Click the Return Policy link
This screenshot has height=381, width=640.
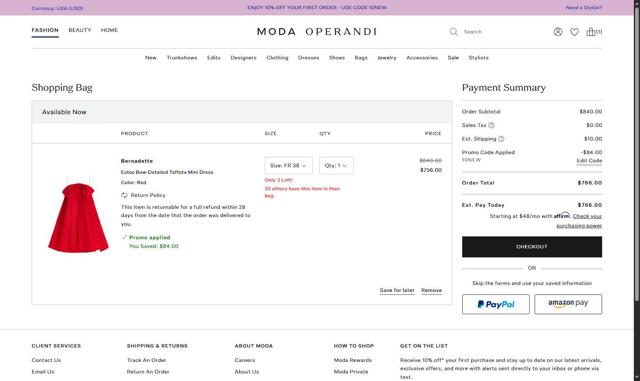coord(148,195)
